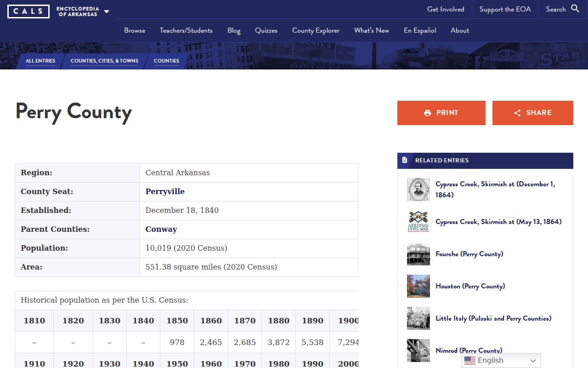Image resolution: width=588 pixels, height=368 pixels.
Task: Open the Fourche (Perry County) entry
Action: pos(469,254)
